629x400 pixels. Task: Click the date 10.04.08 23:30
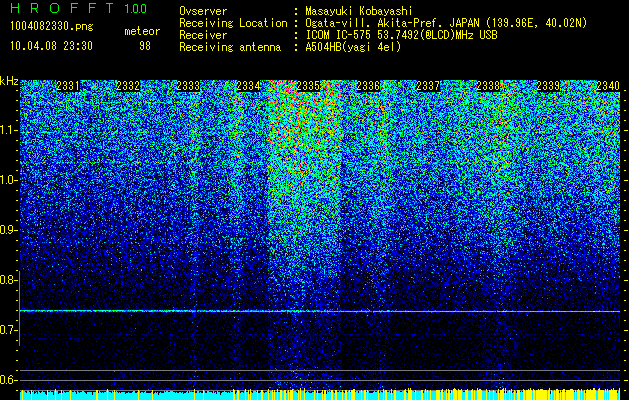[51, 46]
